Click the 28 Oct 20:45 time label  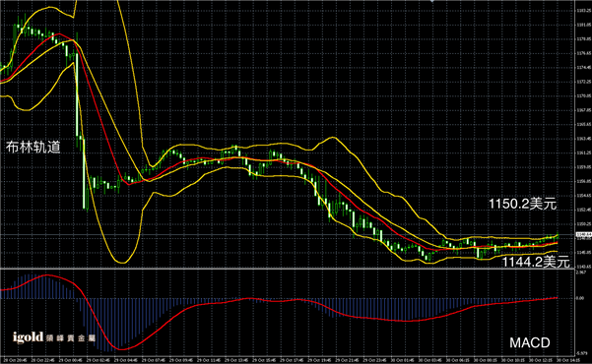click(15, 360)
